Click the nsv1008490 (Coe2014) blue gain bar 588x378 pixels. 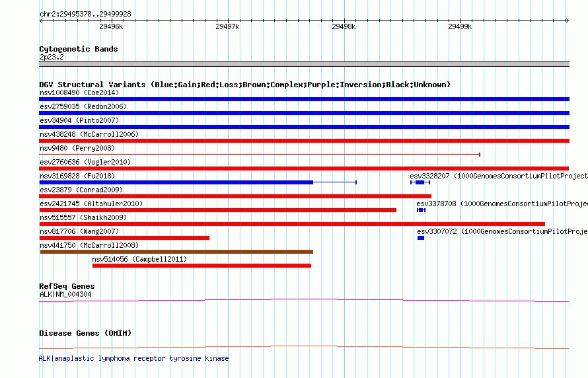304,99
